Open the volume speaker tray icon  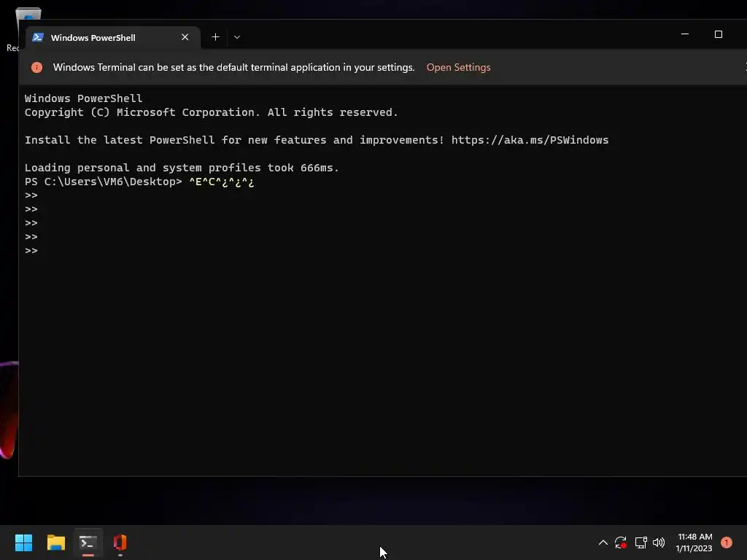tap(659, 542)
